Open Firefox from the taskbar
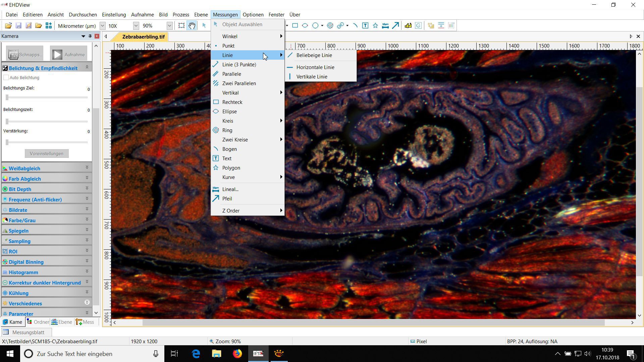 [x=237, y=354]
